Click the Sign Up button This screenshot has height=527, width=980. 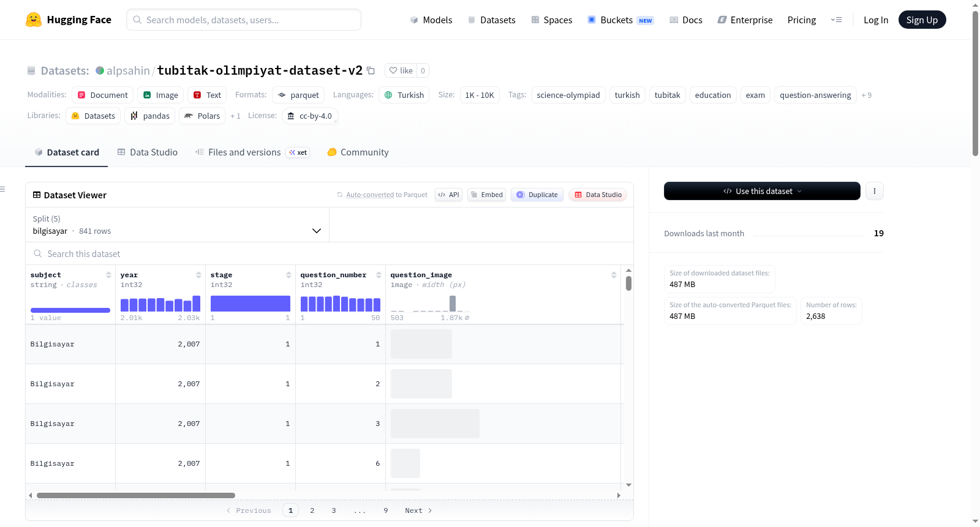(922, 20)
